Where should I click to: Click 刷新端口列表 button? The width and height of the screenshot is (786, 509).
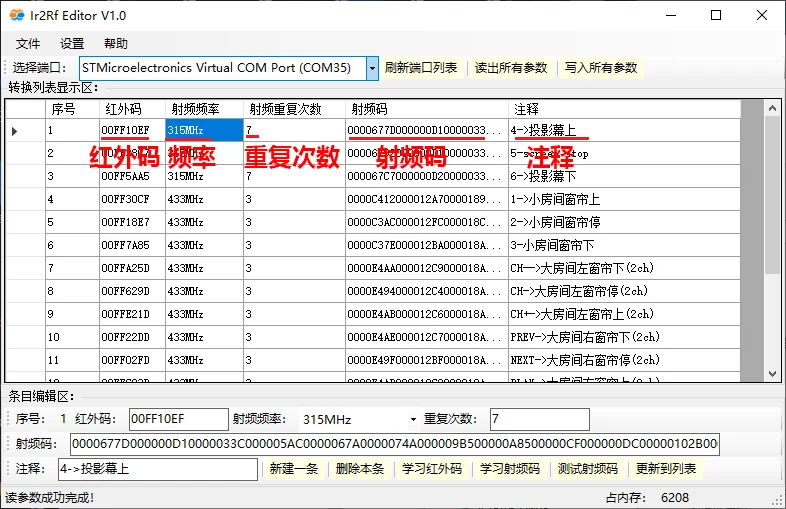click(421, 68)
